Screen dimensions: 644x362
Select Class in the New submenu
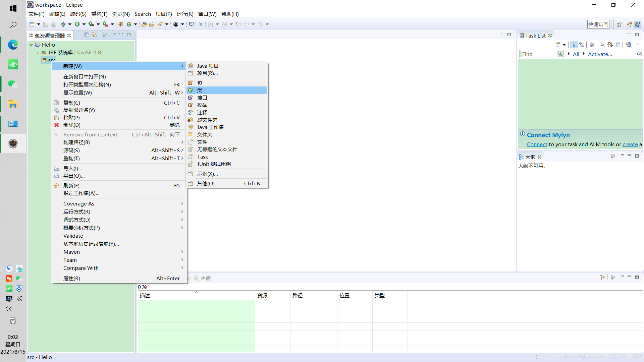coord(227,90)
